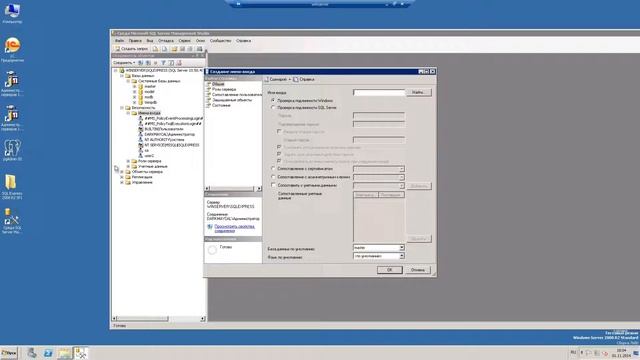Viewport: 640px width, 360px height.
Task: Click the Пуск start button
Action: point(9,353)
